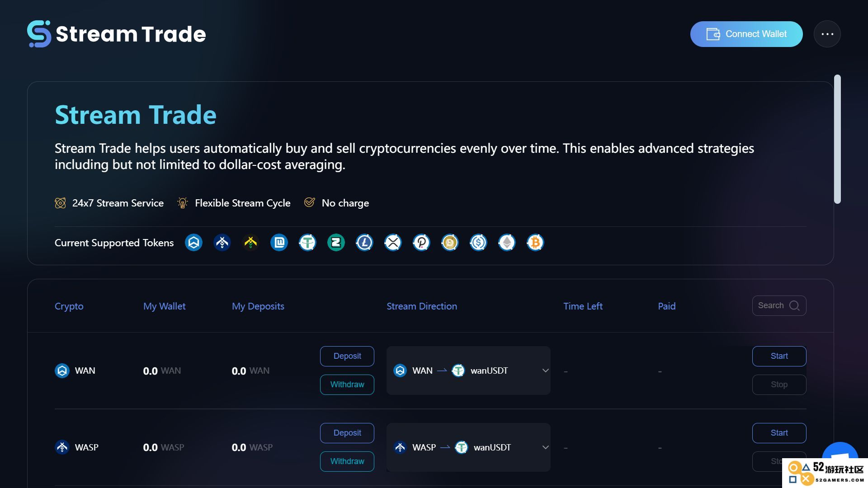Click the Ethereum token icon
The width and height of the screenshot is (868, 488).
pos(507,243)
